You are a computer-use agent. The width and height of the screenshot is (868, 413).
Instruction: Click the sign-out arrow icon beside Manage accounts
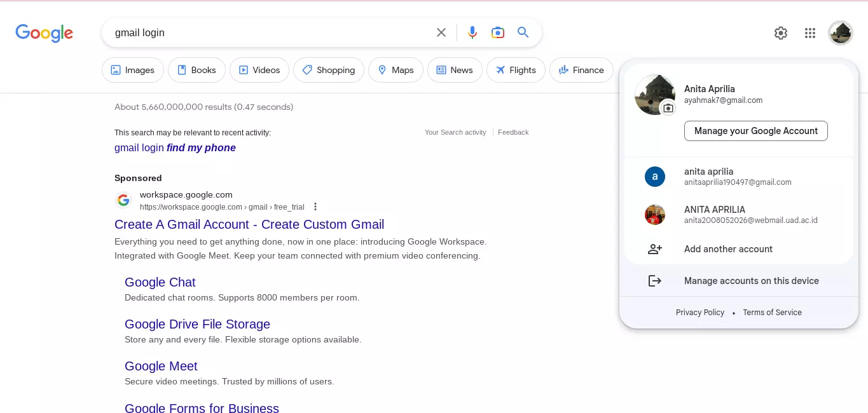[x=655, y=281]
